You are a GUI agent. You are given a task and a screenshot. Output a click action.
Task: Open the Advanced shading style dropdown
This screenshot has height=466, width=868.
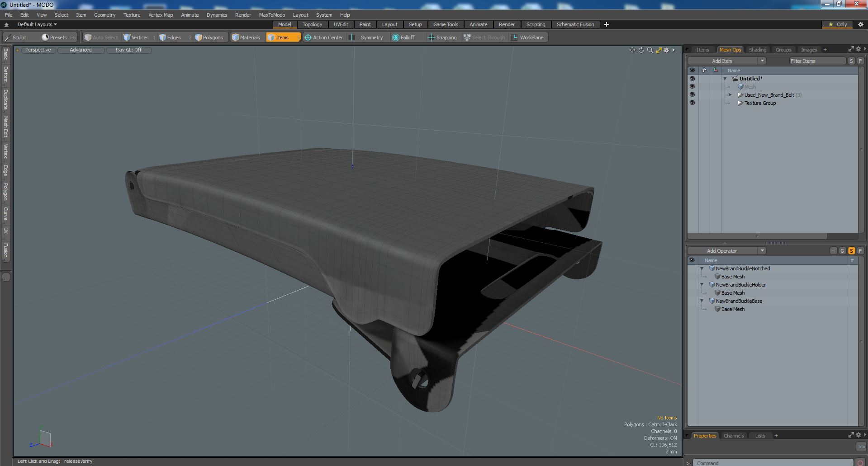pos(81,50)
